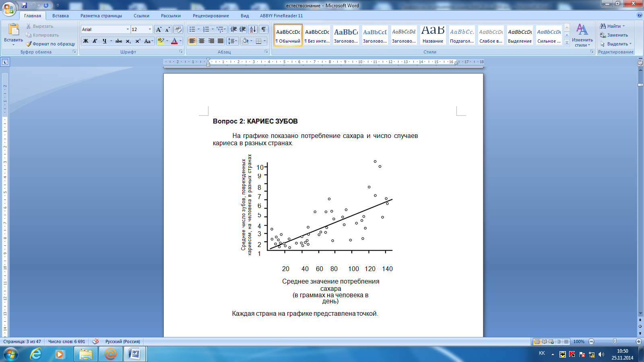Increase font size with the grow font icon
Viewport: 644px width, 362px height.
click(x=159, y=29)
